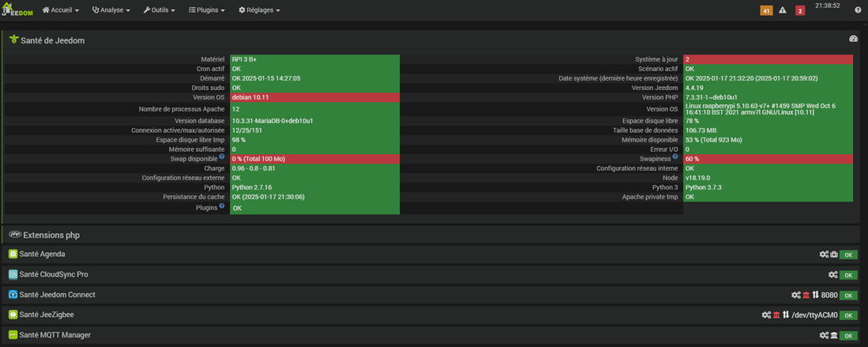The height and width of the screenshot is (347, 868).
Task: Open the Plugins menu in navbar
Action: coord(207,10)
